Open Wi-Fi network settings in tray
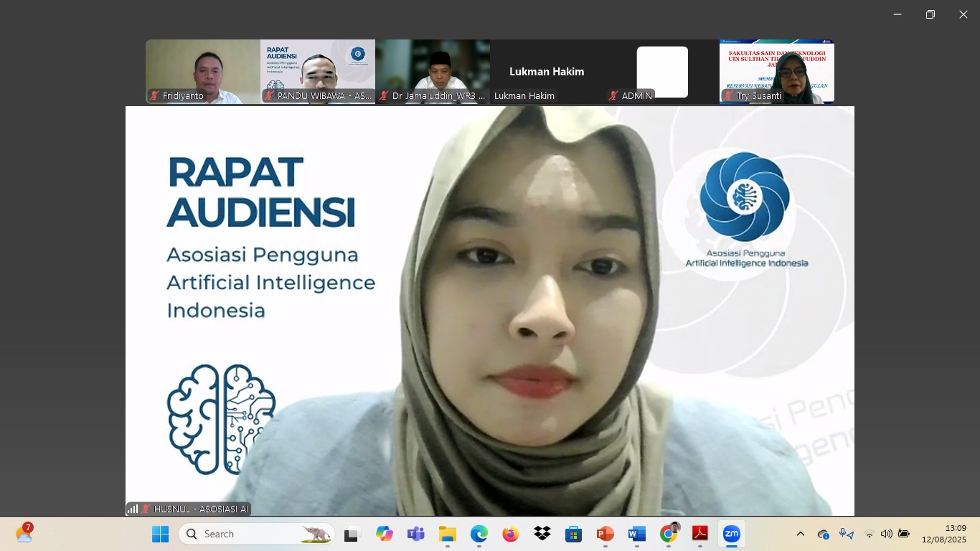Viewport: 980px width, 551px height. point(870,534)
